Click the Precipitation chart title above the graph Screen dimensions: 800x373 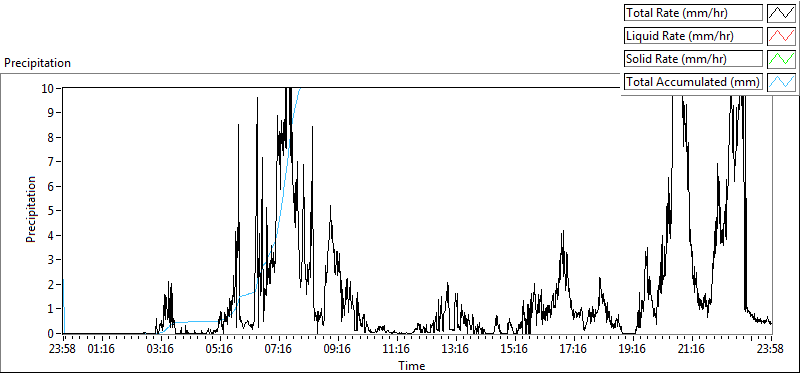(37, 63)
